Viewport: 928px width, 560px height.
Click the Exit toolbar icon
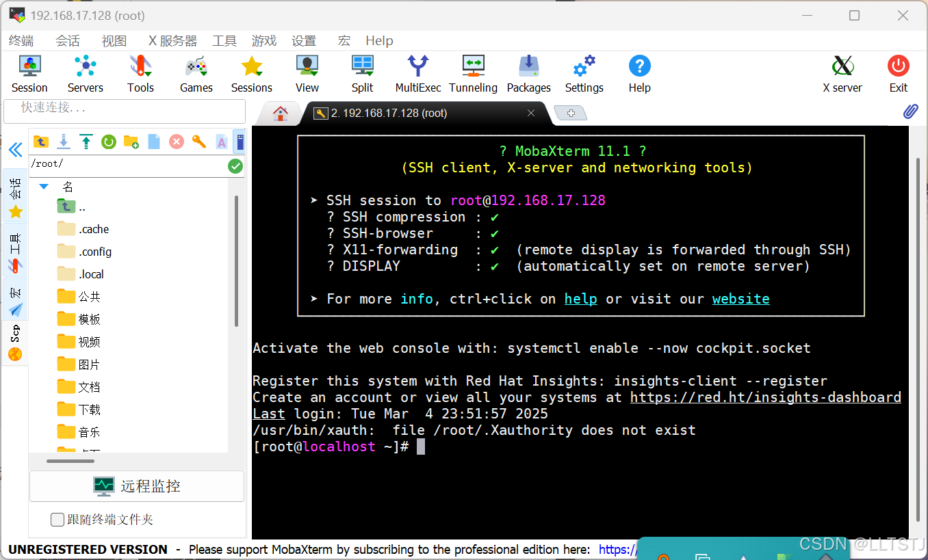899,74
